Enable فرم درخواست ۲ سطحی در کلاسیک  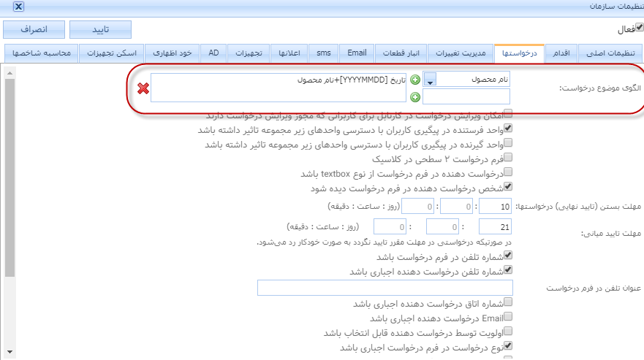click(509, 156)
